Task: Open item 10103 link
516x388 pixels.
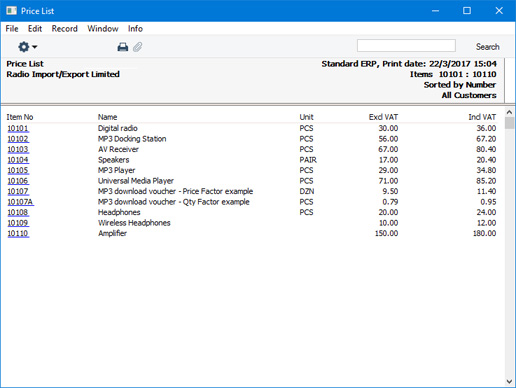Action: coord(18,149)
